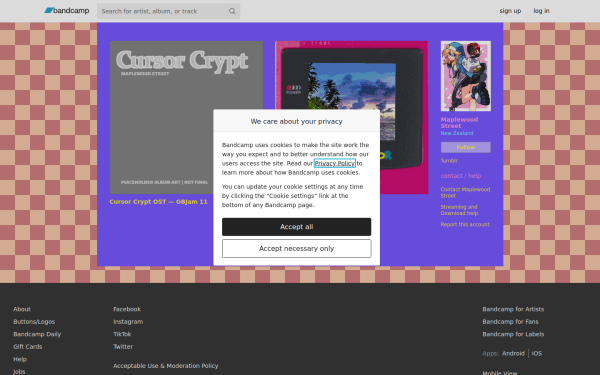Viewport: 600px width, 375px height.
Task: Click the contact / help heading
Action: point(461,176)
